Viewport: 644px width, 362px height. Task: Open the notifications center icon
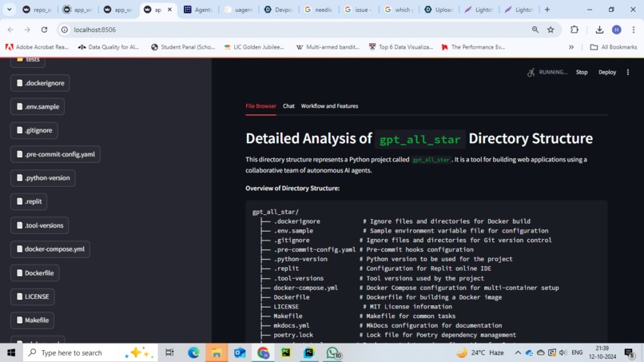(629, 352)
